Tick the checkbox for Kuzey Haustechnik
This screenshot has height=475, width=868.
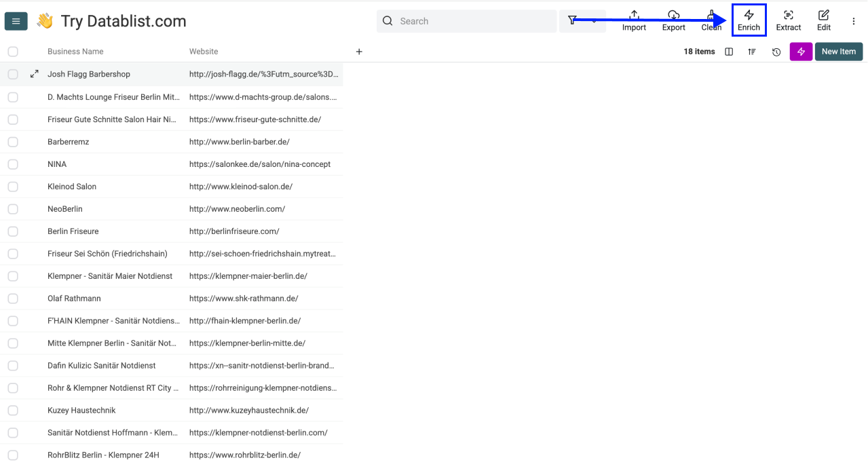13,411
